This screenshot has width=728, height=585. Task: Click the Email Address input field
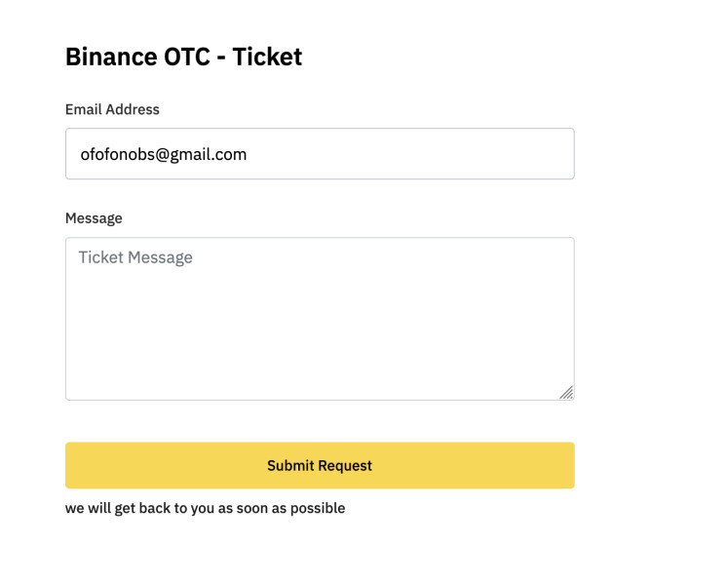point(320,154)
